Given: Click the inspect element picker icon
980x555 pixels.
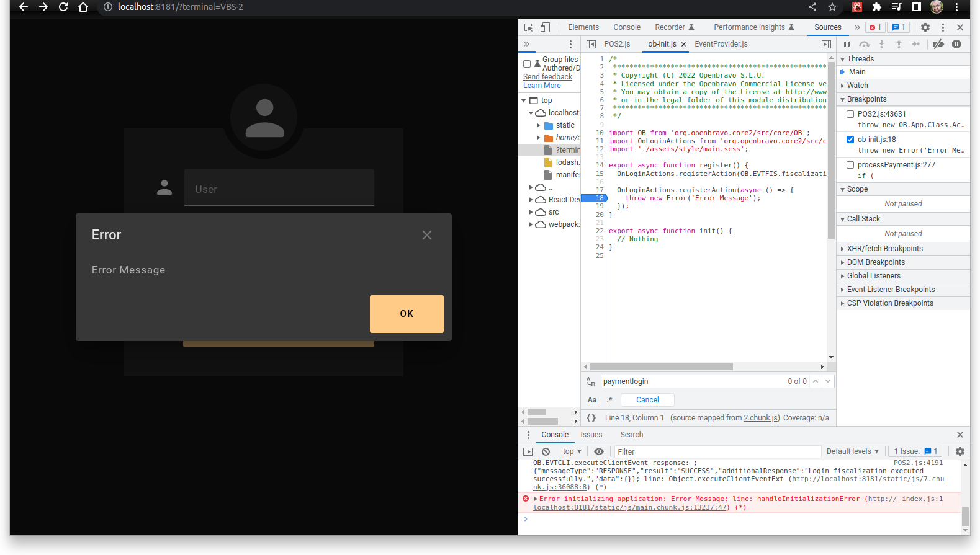Looking at the screenshot, I should click(x=528, y=27).
